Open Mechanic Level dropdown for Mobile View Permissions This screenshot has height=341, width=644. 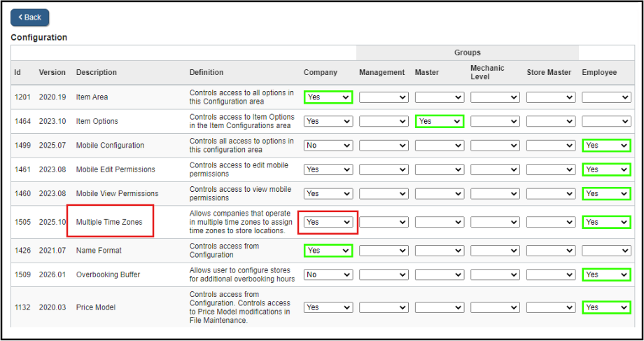click(x=495, y=193)
